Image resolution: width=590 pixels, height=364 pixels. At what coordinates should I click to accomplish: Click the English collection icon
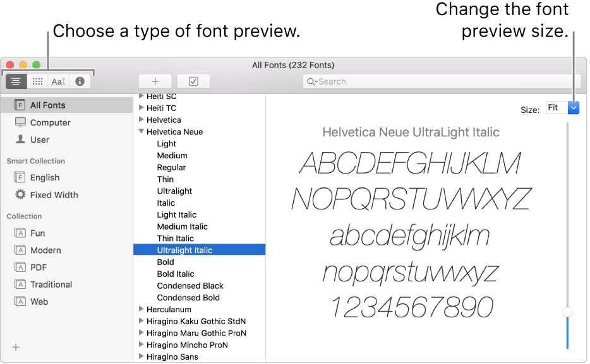coord(20,177)
